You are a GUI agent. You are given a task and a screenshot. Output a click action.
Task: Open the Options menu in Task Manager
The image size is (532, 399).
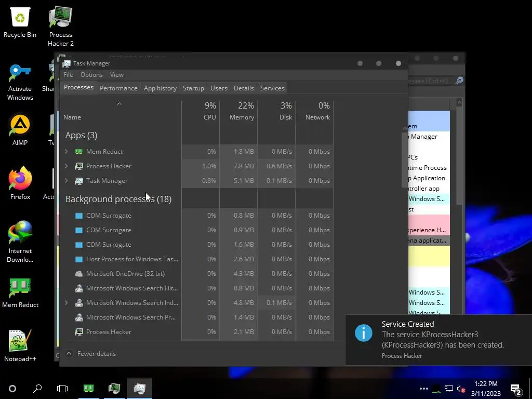tap(91, 75)
